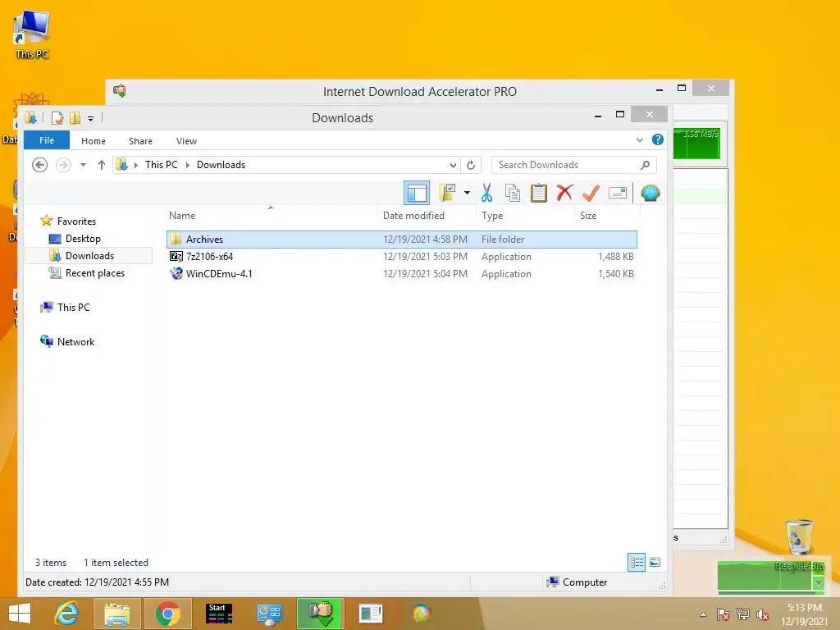The height and width of the screenshot is (630, 840).
Task: Show hidden tray icons arrow
Action: (x=703, y=614)
